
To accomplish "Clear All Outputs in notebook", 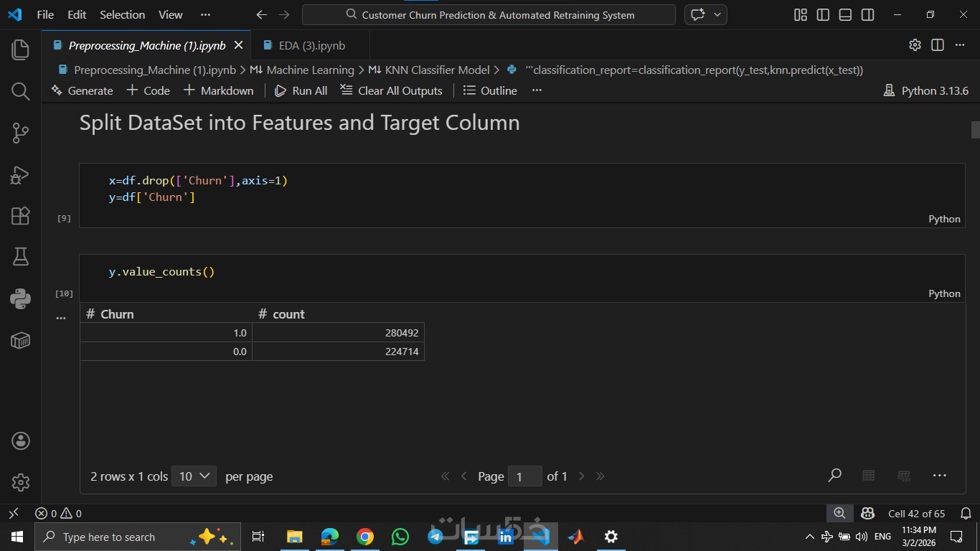I will click(x=391, y=90).
